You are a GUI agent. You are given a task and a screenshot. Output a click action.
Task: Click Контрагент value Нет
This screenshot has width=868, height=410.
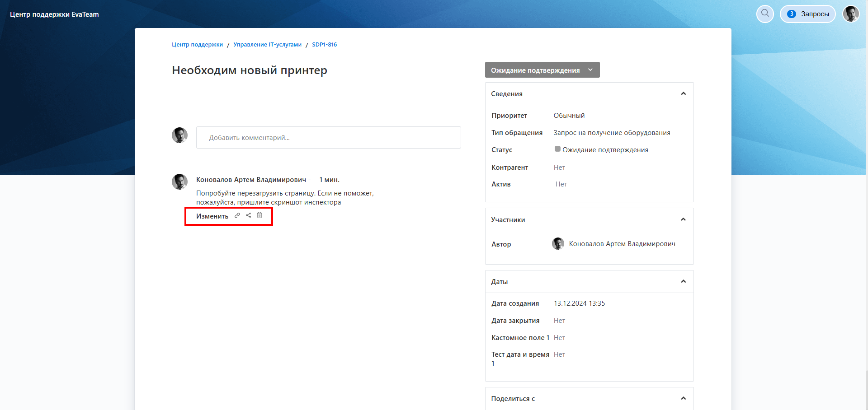[559, 168]
